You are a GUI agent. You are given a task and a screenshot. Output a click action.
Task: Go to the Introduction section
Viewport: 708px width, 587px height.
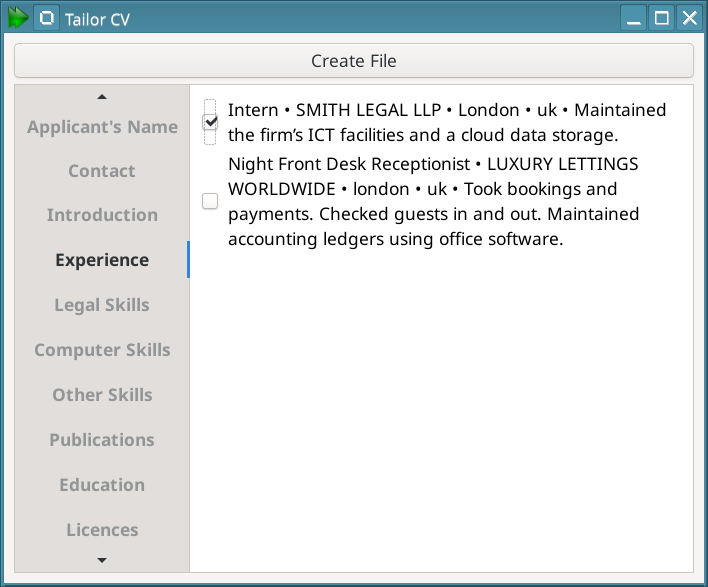coord(102,215)
